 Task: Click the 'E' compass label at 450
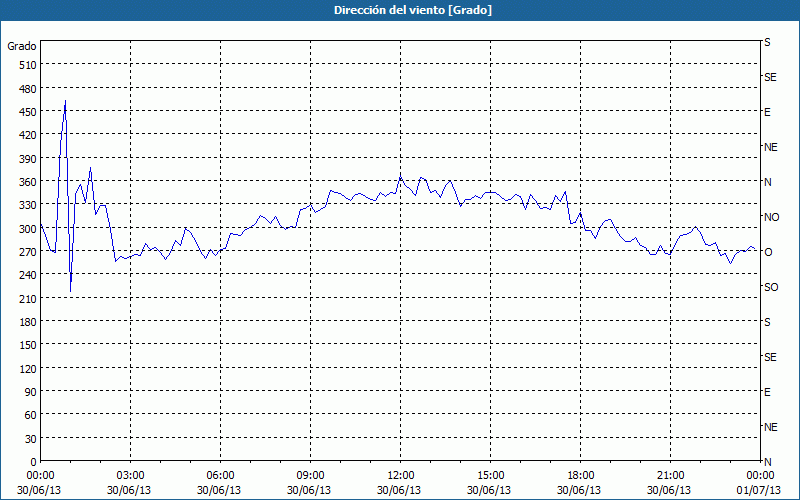click(767, 112)
